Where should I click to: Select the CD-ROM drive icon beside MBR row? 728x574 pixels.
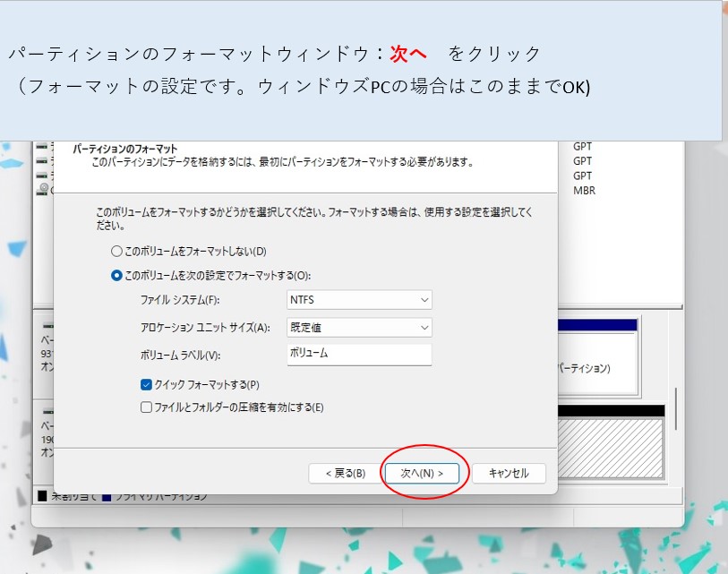[41, 191]
